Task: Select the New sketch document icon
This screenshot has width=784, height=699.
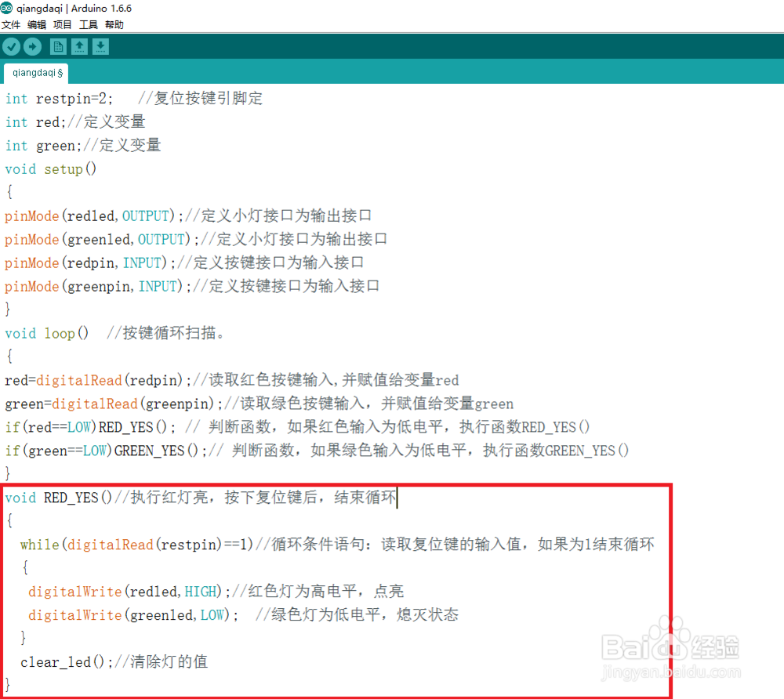Action: (58, 46)
